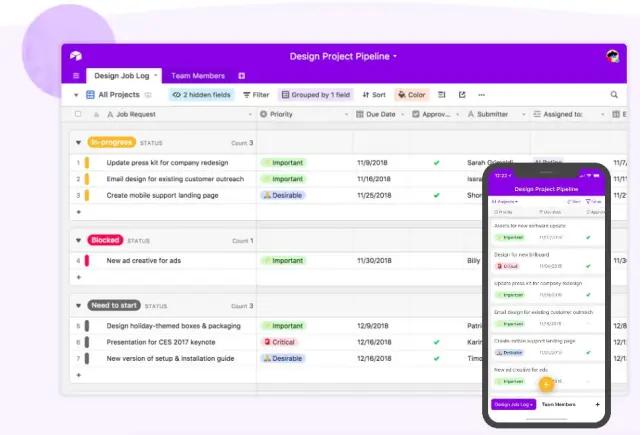Toggle Approved checkmark for Update press kit row

(436, 162)
